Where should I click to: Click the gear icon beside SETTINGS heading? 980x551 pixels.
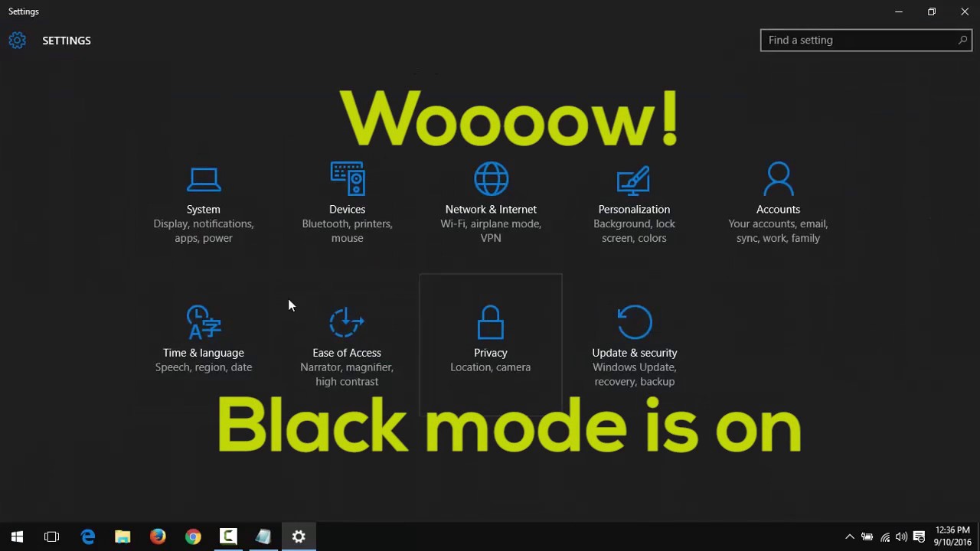click(17, 40)
